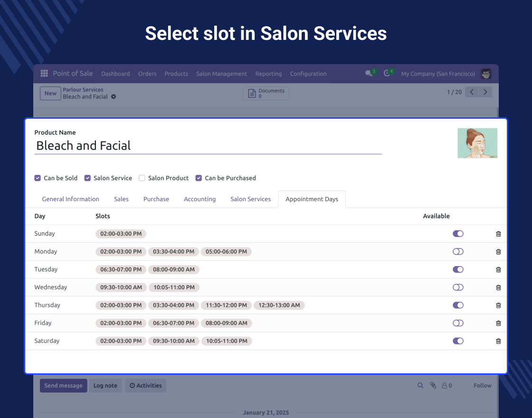Open the Configuration menu

coord(308,74)
